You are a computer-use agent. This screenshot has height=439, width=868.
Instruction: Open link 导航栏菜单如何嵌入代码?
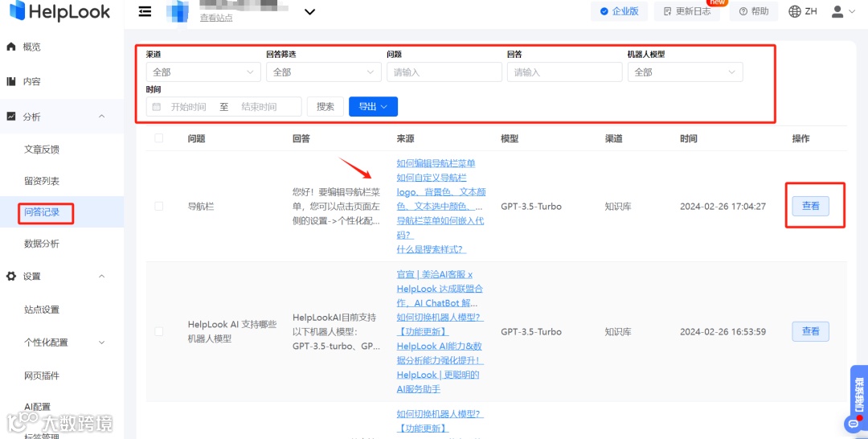tap(440, 228)
